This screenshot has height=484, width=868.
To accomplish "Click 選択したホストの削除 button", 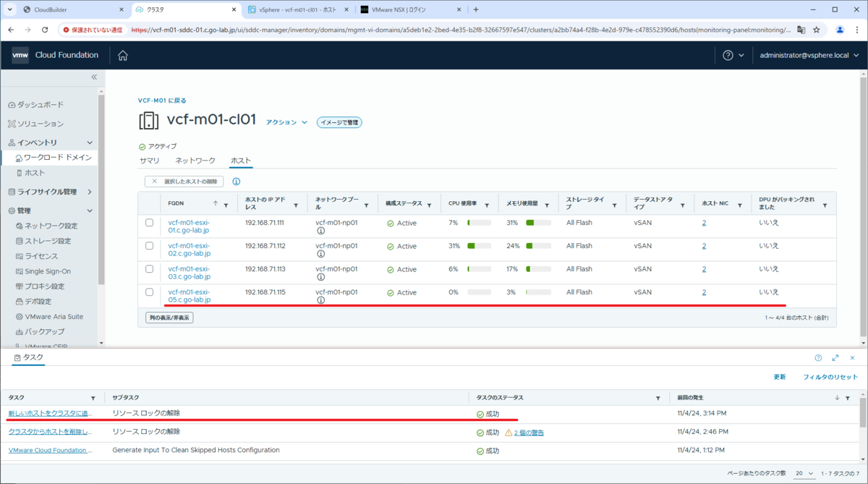I will pos(184,182).
